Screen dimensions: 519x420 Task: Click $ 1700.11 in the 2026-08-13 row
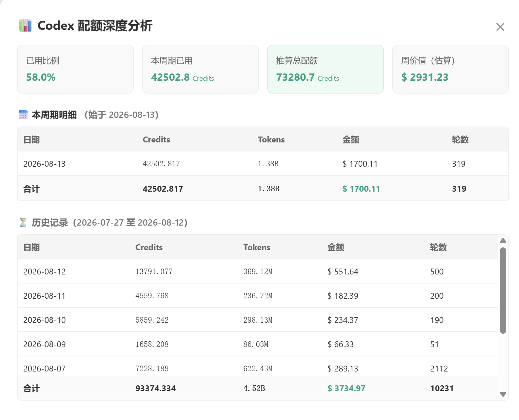coord(360,164)
